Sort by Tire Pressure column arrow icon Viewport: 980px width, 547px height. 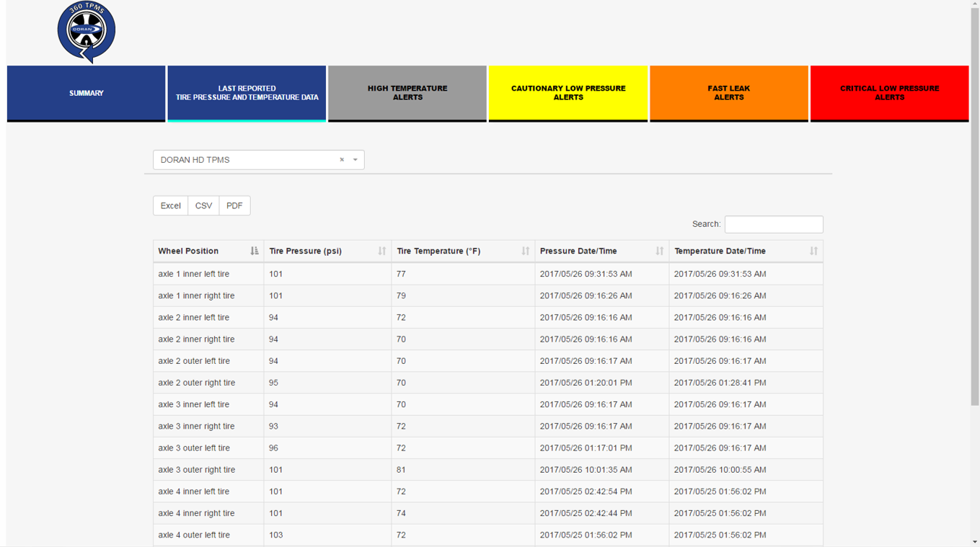(x=381, y=251)
